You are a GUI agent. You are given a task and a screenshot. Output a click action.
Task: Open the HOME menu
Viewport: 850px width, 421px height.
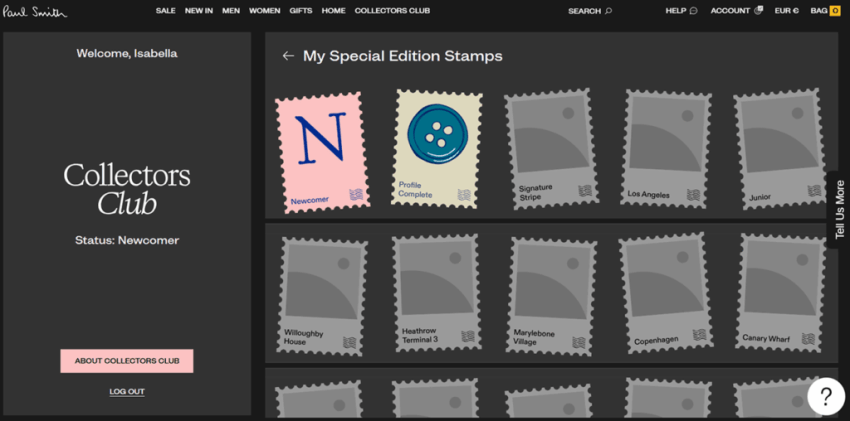pos(333,11)
